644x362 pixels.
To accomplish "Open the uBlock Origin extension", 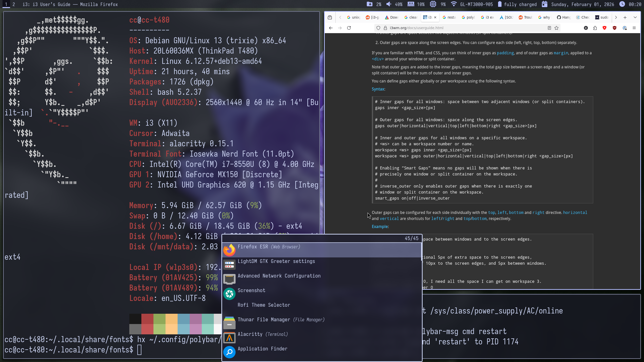I will 615,28.
